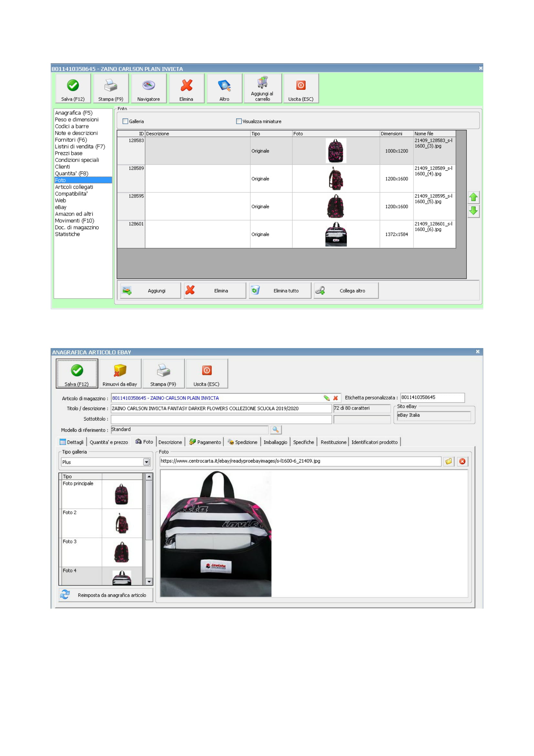The width and height of the screenshot is (534, 756).
Task: Open Statistiche section
Action: pyautogui.click(x=68, y=234)
